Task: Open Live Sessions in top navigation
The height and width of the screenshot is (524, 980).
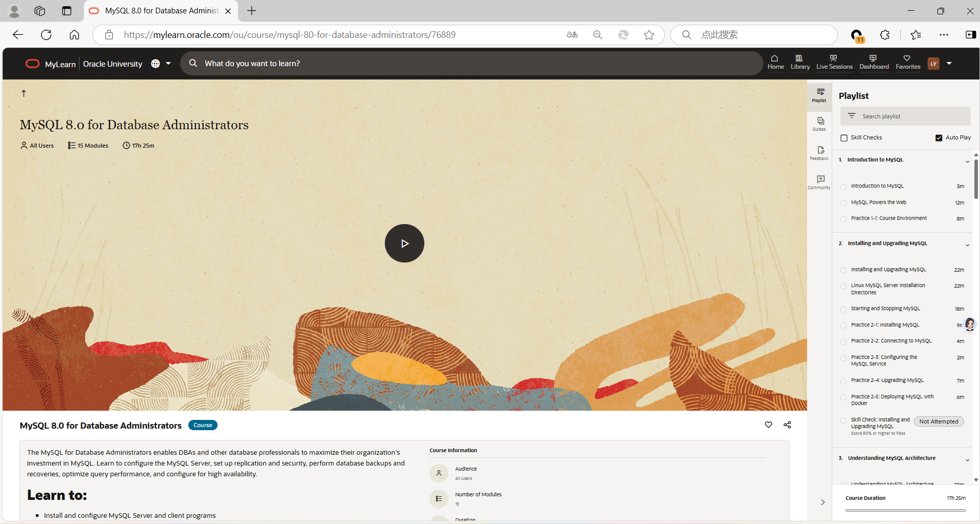Action: tap(834, 62)
